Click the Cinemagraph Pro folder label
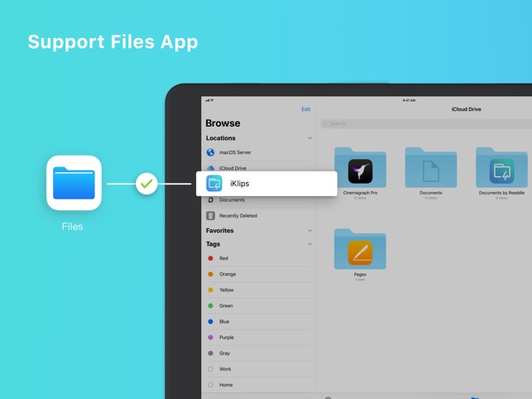Screen dimensions: 532x399 tap(360, 193)
